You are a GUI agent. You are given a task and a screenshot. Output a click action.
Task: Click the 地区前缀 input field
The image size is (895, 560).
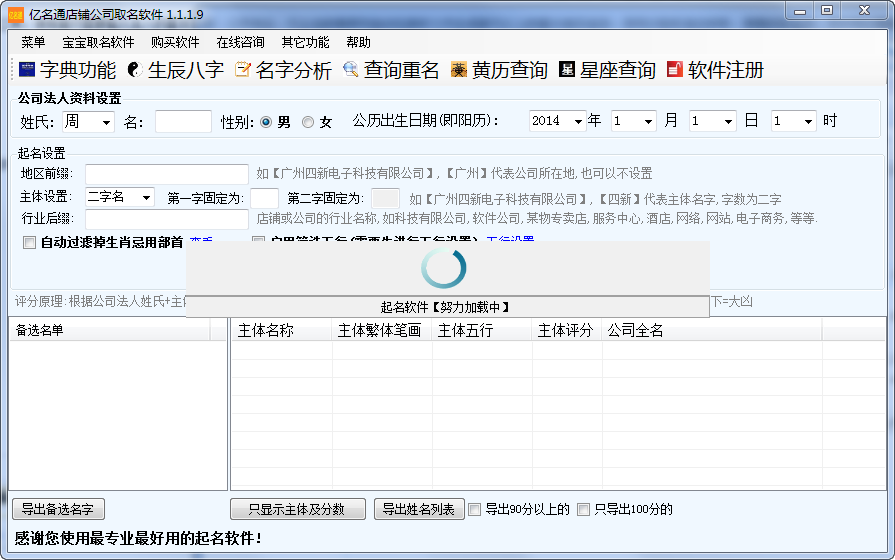[167, 174]
